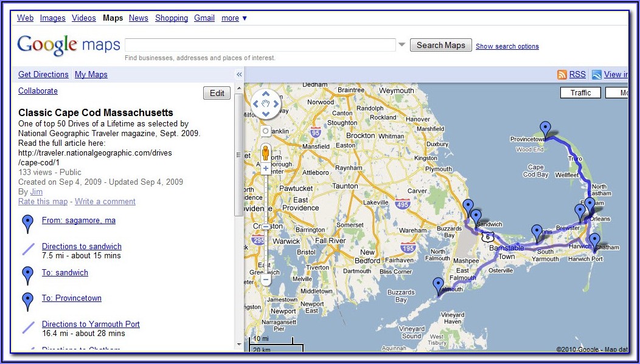
Task: Open the My Maps tab
Action: click(x=91, y=74)
